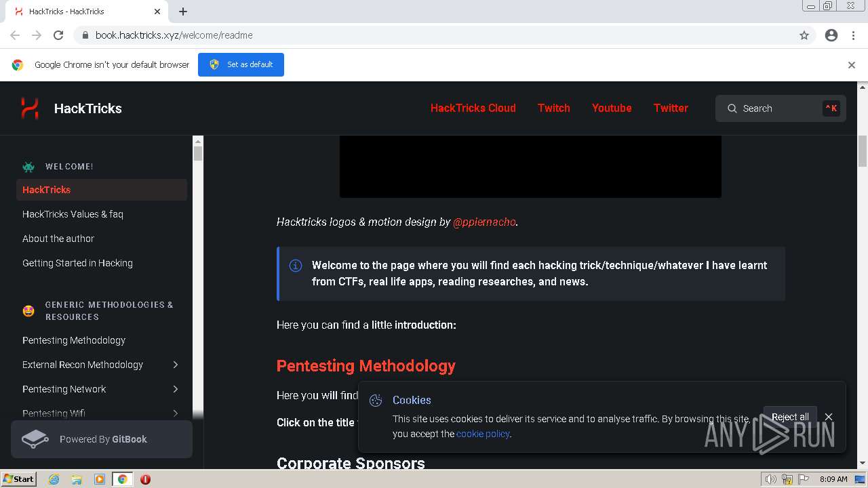Click the HackTricks logo icon
The width and height of the screenshot is (868, 488).
click(29, 108)
